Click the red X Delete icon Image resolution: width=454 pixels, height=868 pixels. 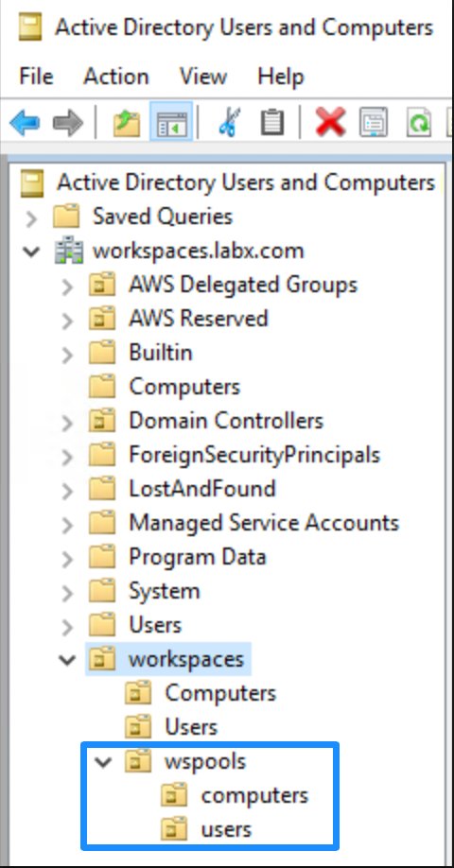(x=330, y=122)
